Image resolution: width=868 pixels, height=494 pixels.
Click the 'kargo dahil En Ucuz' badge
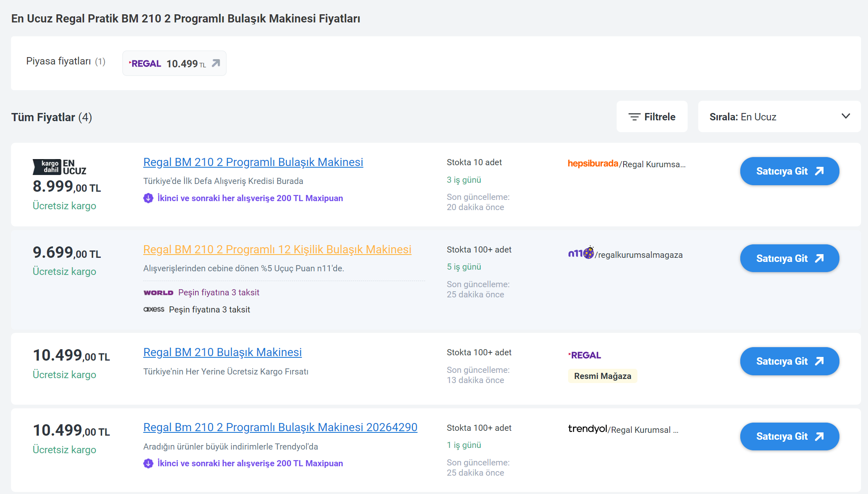pyautogui.click(x=60, y=167)
